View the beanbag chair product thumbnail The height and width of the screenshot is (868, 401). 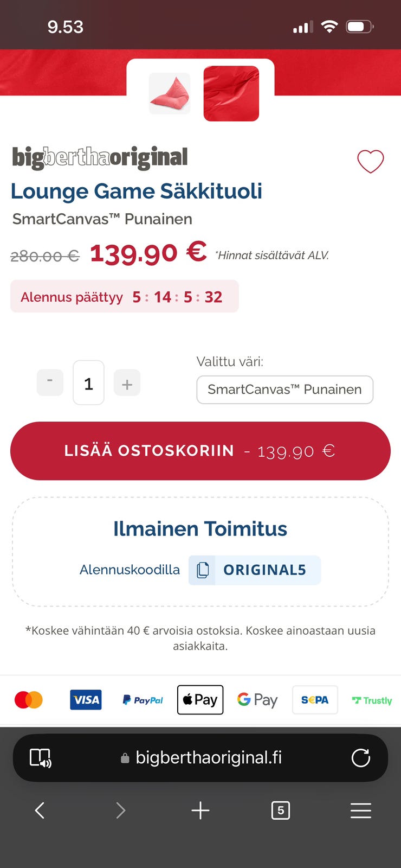tap(170, 93)
